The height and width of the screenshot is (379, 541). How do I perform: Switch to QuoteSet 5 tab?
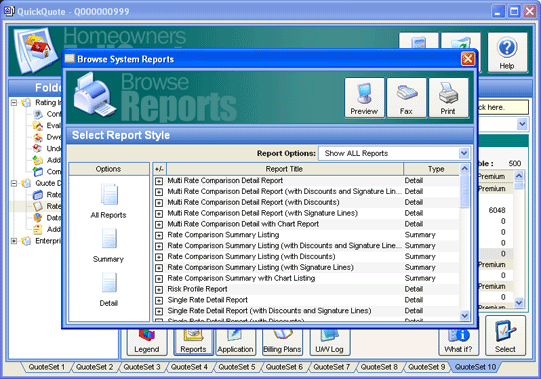point(237,367)
